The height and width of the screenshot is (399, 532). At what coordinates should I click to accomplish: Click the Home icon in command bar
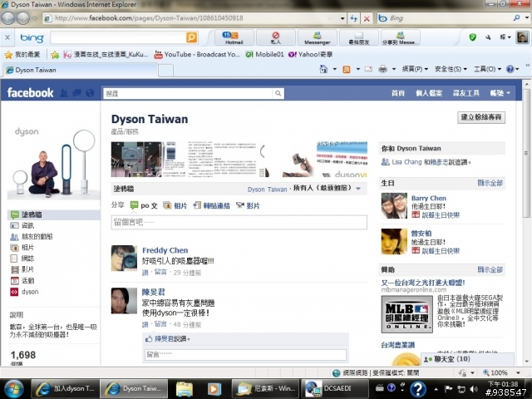(x=323, y=69)
